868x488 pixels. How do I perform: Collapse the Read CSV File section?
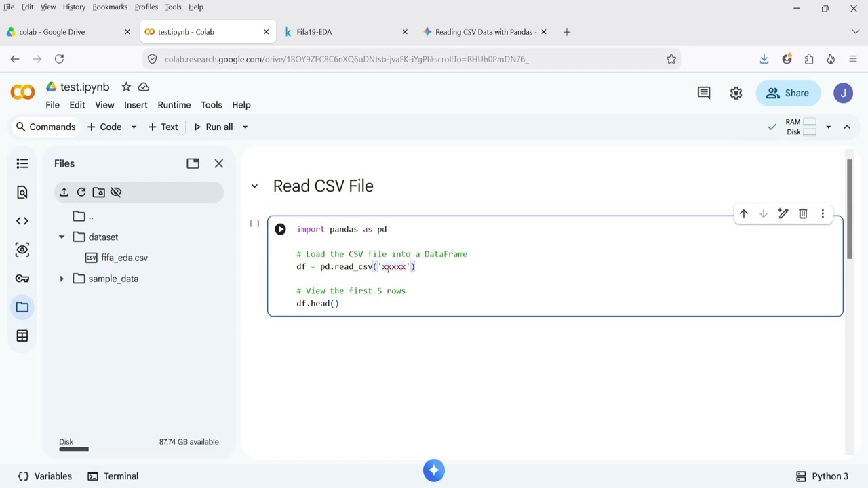tap(254, 186)
